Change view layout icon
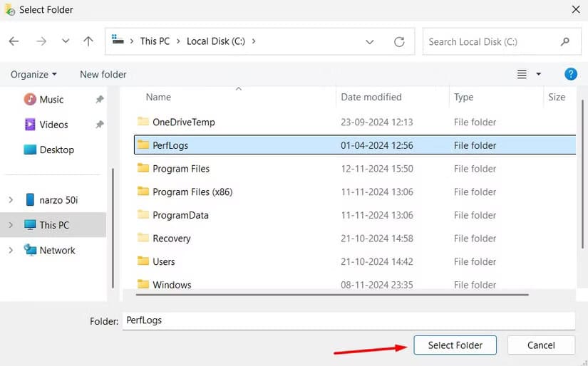 coord(522,74)
